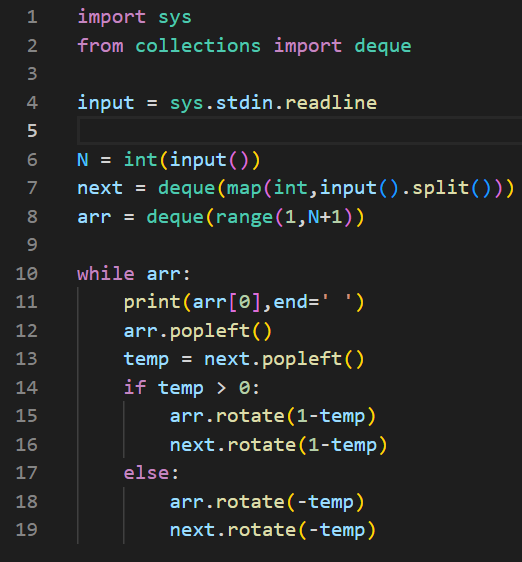Click line number 5 in the gutter
Viewport: 522px width, 562px height.
[x=32, y=131]
